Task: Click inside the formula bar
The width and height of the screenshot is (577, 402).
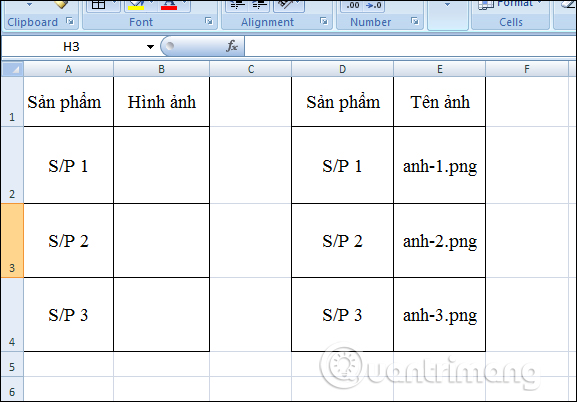Action: click(x=410, y=46)
